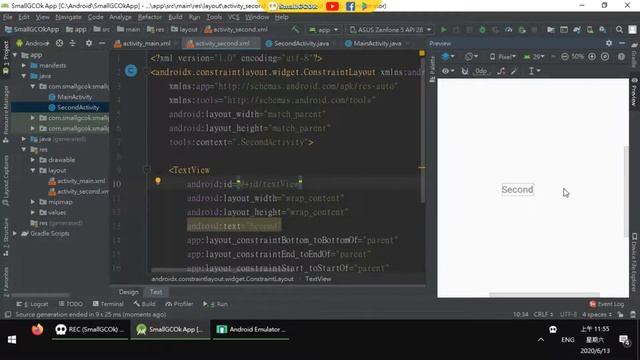This screenshot has width=640, height=360.
Task: Start debugging with the bug icon
Action: tap(482, 30)
